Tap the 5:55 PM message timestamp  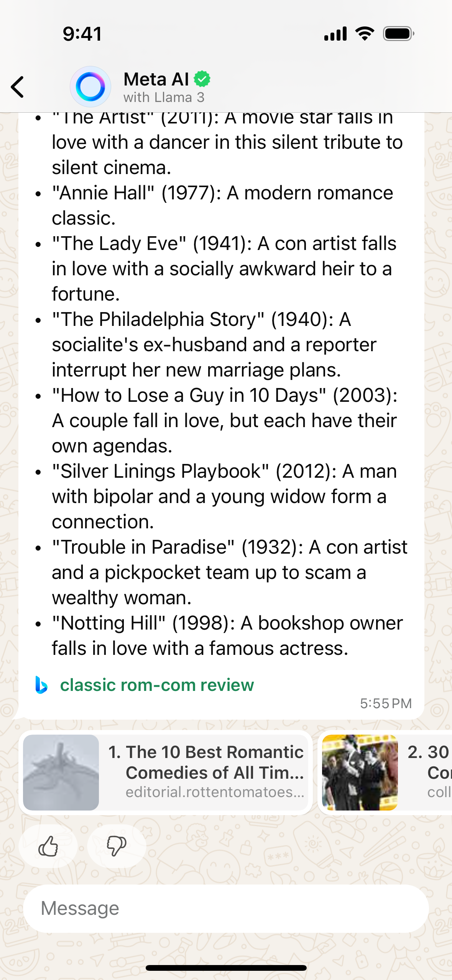[386, 704]
